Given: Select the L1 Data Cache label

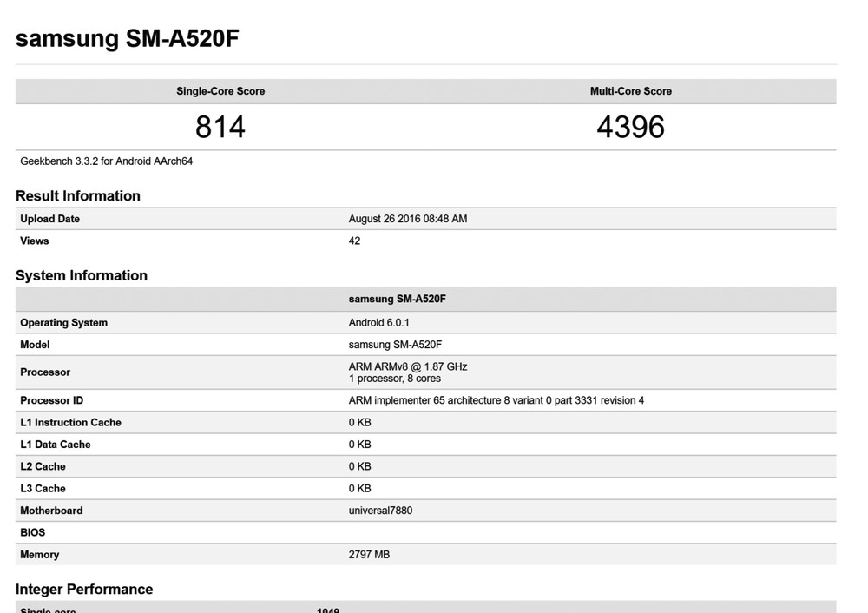Looking at the screenshot, I should [56, 445].
